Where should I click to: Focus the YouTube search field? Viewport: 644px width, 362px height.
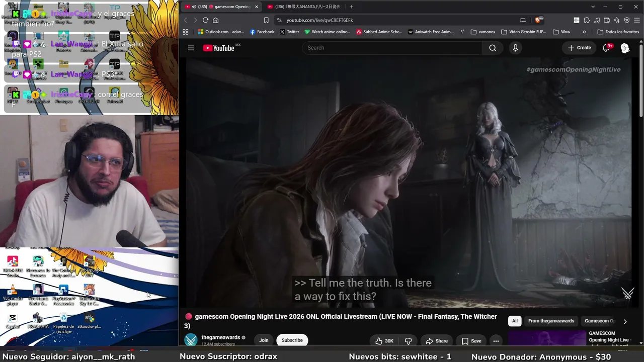click(392, 48)
